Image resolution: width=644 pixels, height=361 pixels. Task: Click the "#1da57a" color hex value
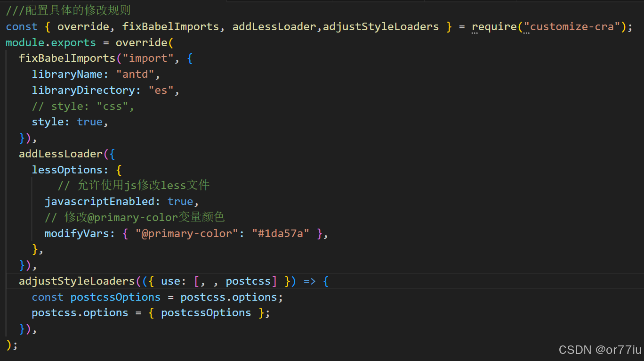[x=281, y=233]
